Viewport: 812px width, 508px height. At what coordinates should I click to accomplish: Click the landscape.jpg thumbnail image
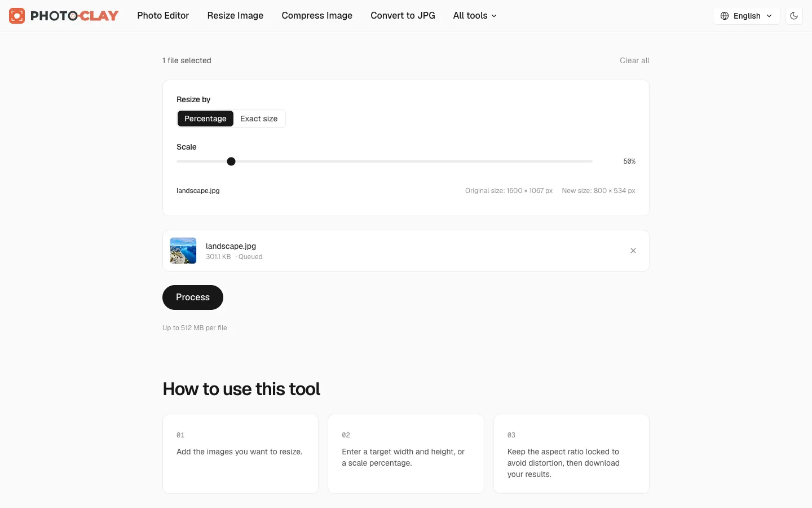click(183, 251)
